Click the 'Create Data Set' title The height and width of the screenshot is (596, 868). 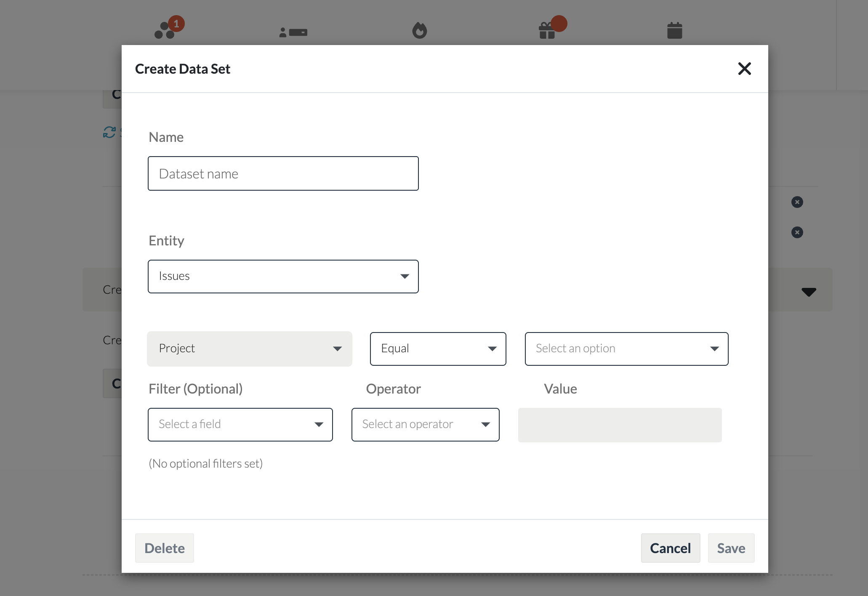(182, 69)
